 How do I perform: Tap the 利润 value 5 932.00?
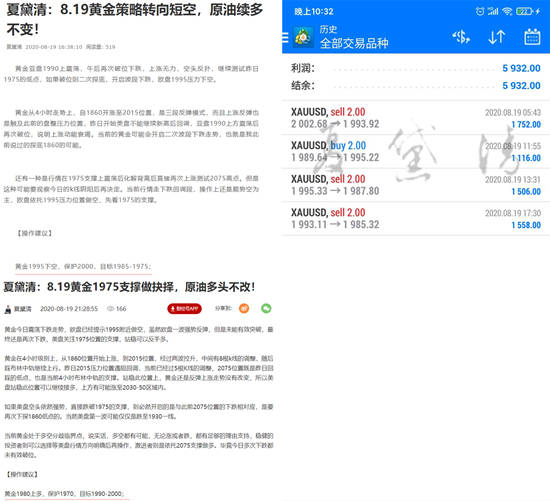521,68
